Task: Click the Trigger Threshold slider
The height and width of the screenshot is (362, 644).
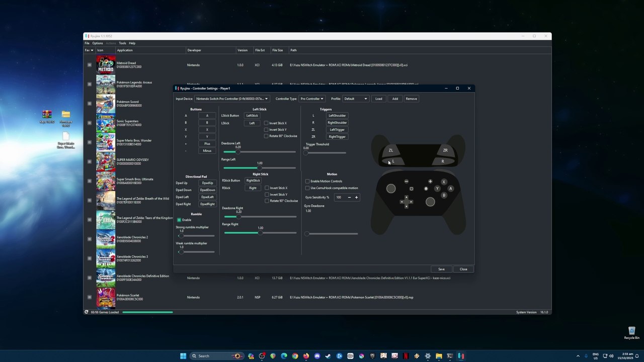Action: [x=326, y=153]
